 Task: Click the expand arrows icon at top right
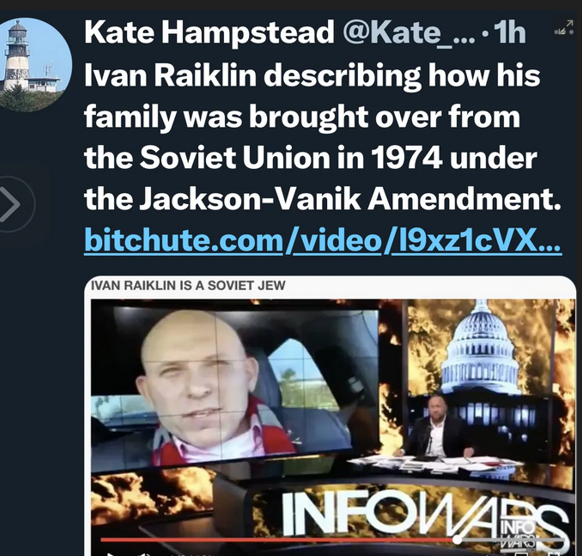[563, 28]
